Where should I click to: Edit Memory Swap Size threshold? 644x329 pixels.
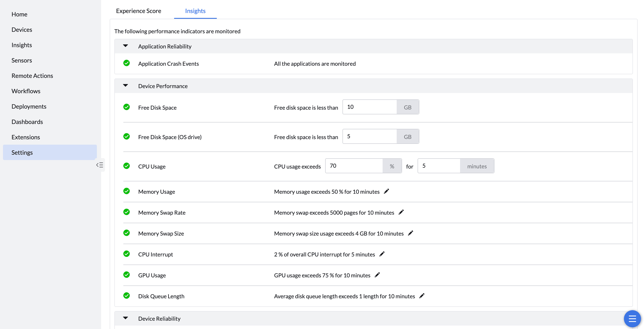click(410, 233)
